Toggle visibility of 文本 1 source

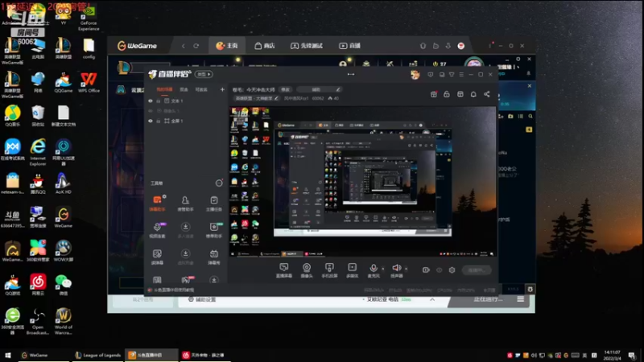click(x=151, y=101)
